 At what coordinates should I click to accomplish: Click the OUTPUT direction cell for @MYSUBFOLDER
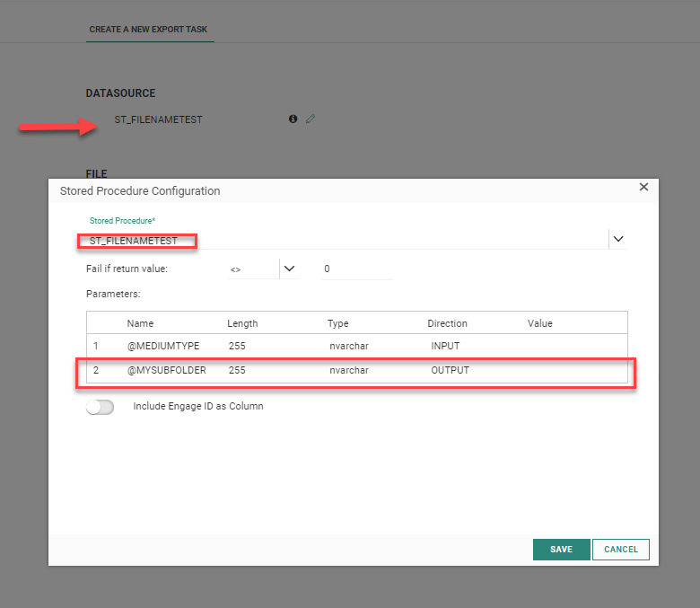(x=450, y=370)
